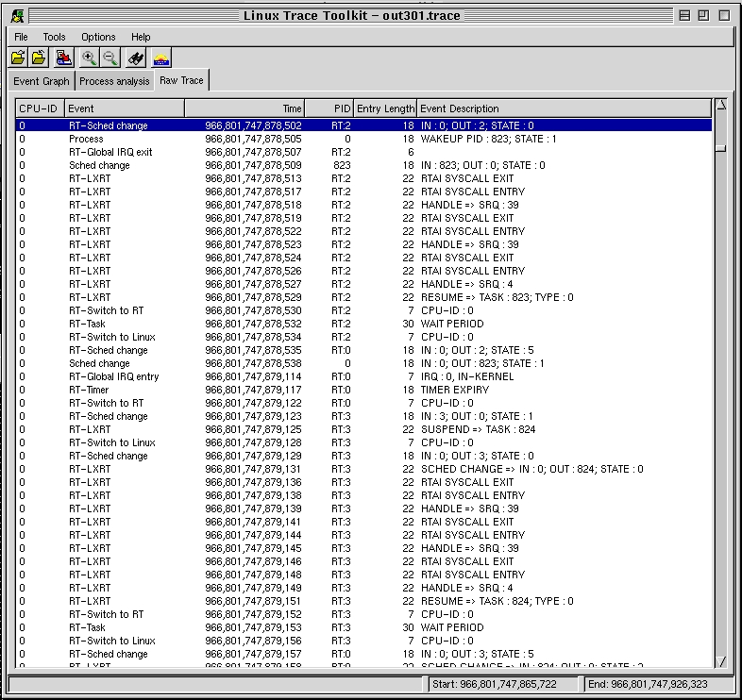742x700 pixels.
Task: Select the RT-Global IRQ entry row
Action: pyautogui.click(x=363, y=376)
